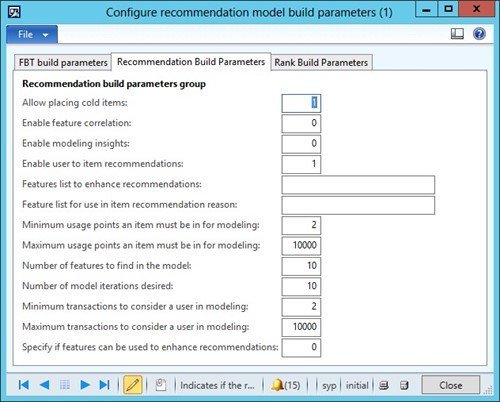This screenshot has width=500, height=402.
Task: Click the Allow placing cold items field
Action: (301, 103)
